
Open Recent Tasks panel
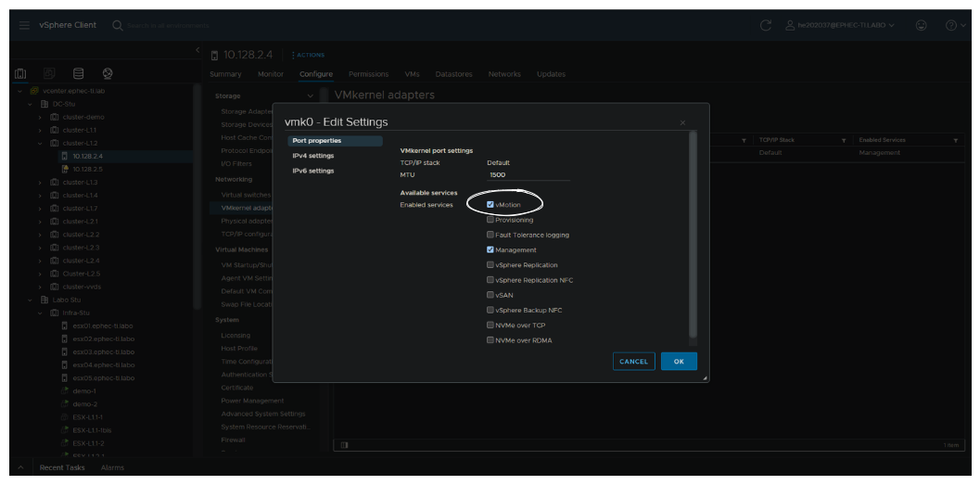pos(62,467)
